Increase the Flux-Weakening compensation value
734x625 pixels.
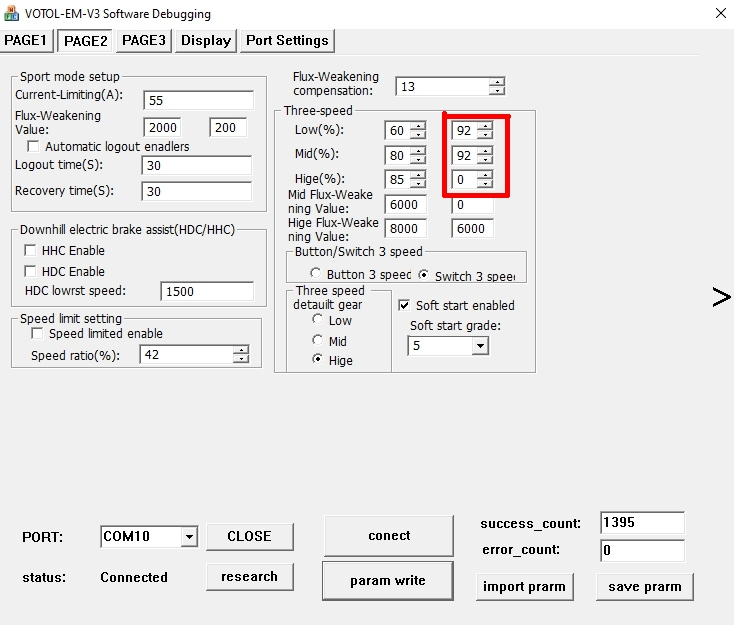[x=497, y=82]
